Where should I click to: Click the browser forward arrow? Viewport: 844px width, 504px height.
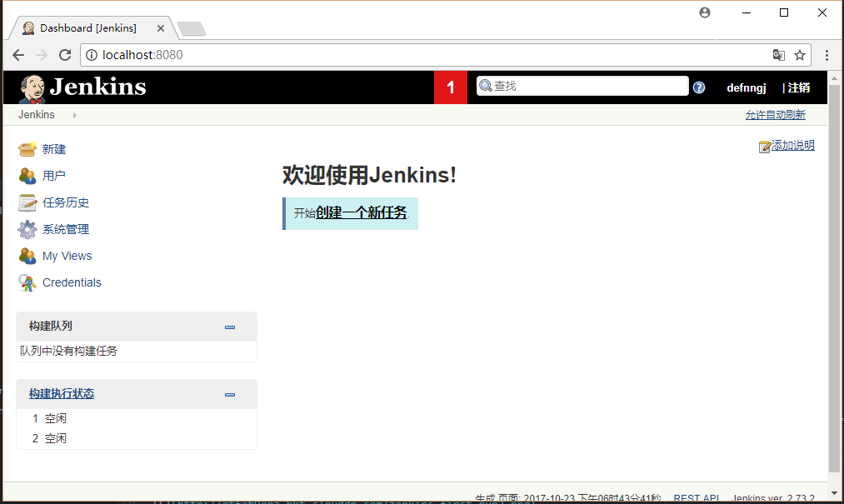click(42, 55)
